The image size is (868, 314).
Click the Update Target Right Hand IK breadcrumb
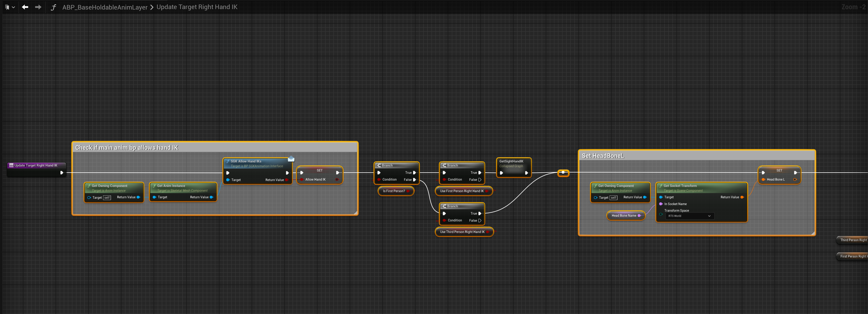[x=197, y=7]
